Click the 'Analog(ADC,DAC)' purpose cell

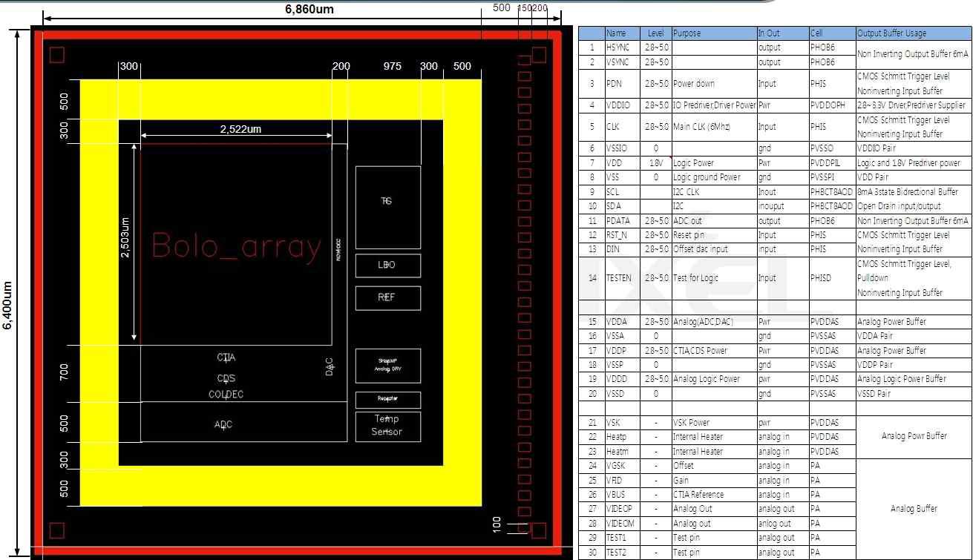pyautogui.click(x=714, y=322)
